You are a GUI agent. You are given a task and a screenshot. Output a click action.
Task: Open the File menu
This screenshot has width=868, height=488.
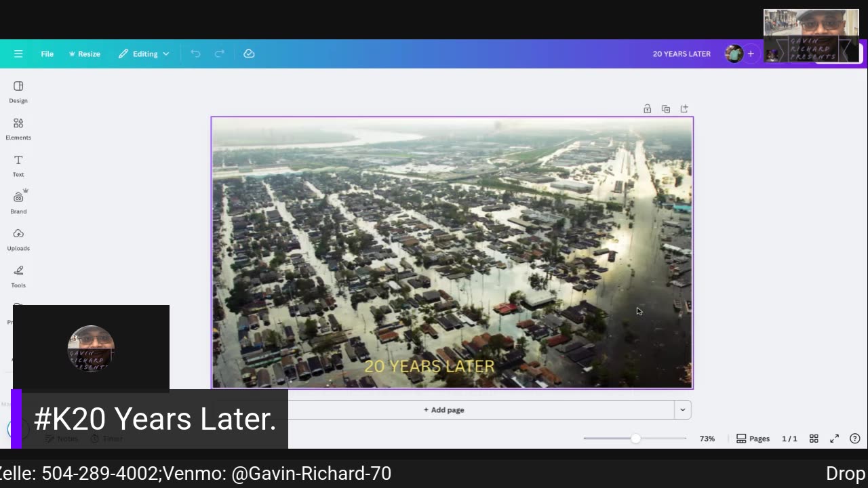pyautogui.click(x=47, y=54)
